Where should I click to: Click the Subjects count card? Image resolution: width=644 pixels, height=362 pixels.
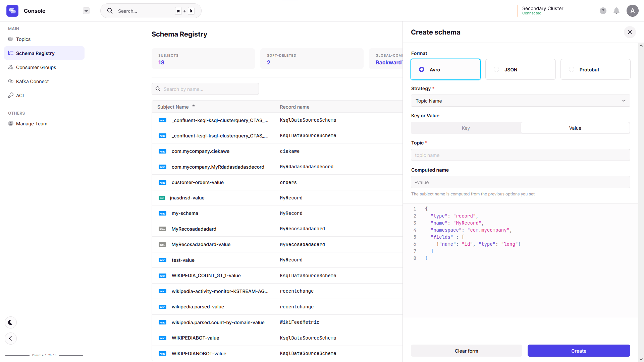[x=203, y=59]
